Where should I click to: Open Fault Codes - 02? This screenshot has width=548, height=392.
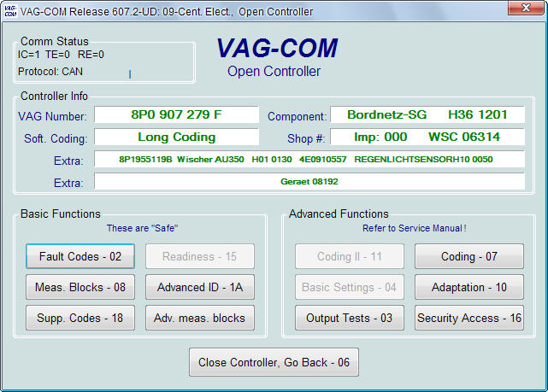point(80,256)
